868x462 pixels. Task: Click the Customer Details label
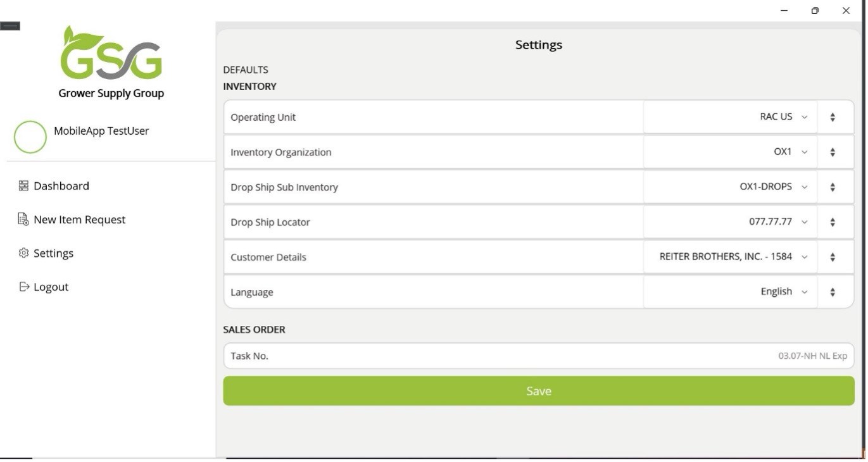click(x=268, y=257)
